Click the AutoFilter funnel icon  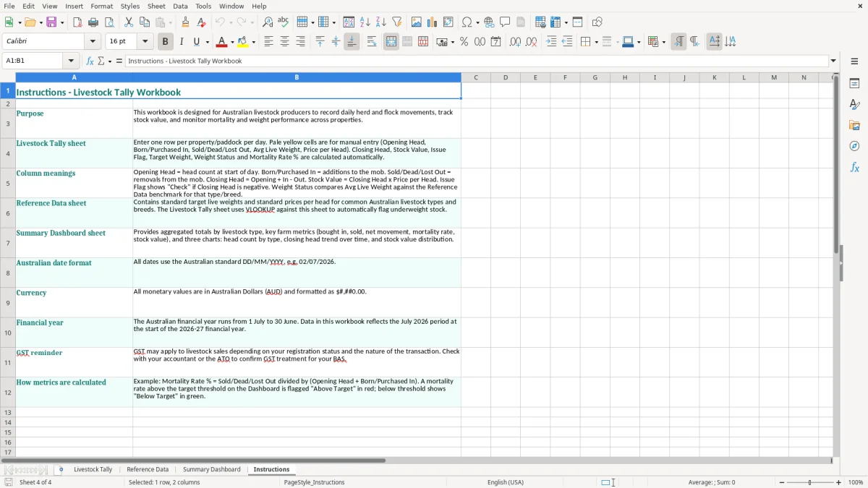pos(397,22)
